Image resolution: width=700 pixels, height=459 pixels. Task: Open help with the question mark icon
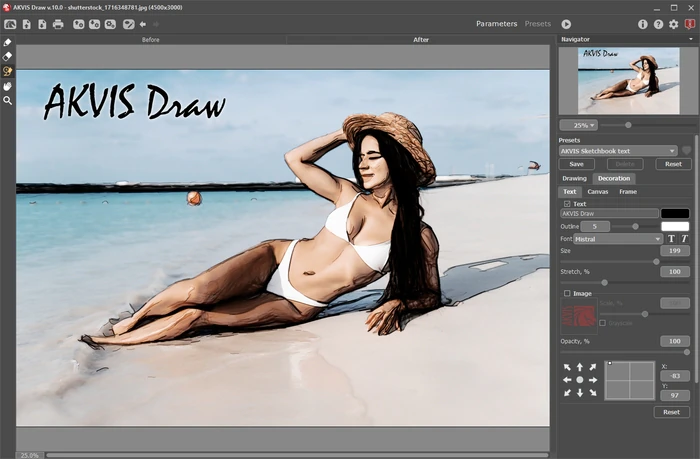click(x=658, y=24)
